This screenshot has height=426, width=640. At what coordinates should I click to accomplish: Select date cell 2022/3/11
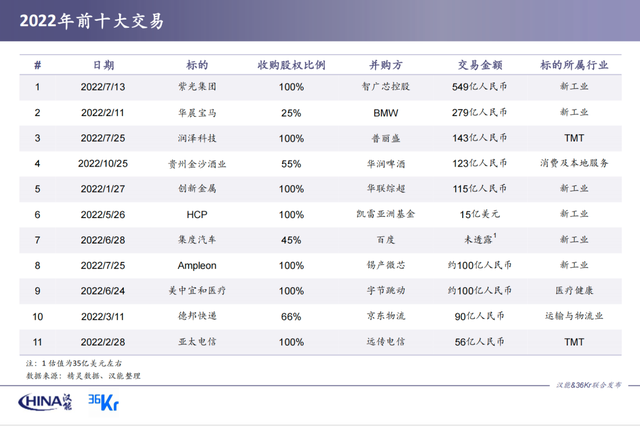click(x=103, y=317)
